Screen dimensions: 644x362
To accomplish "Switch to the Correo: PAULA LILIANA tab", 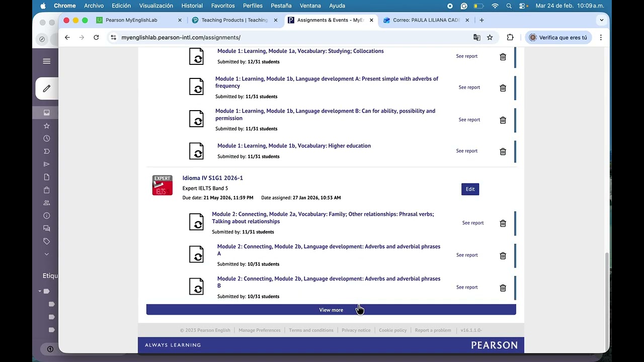I will (427, 20).
